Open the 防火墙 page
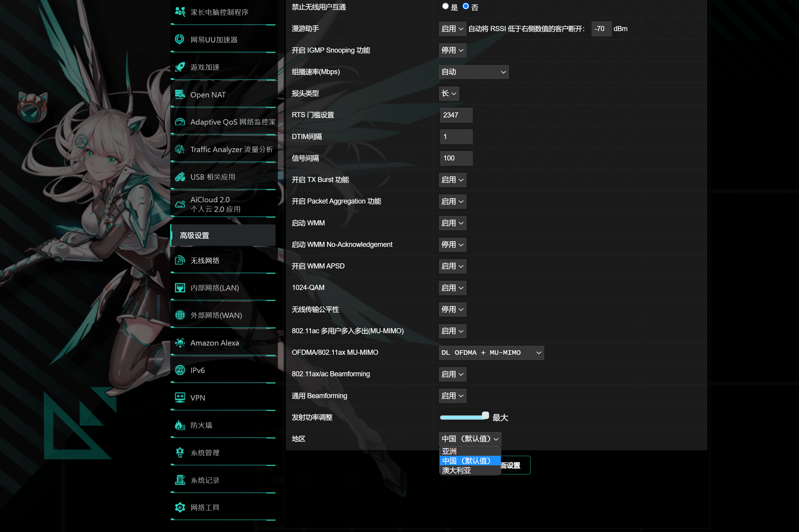Screen dimensions: 799x532 [223, 425]
